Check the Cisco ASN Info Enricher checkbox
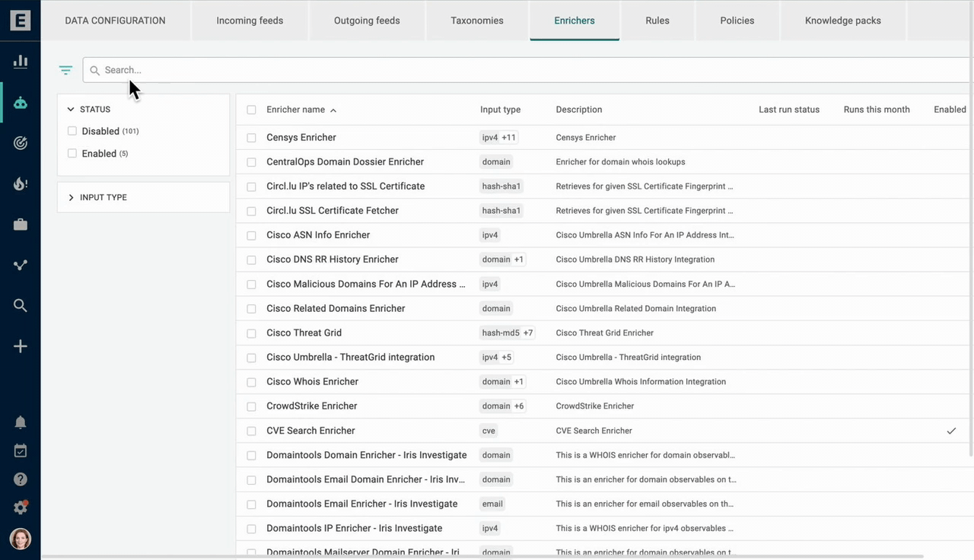974x560 pixels. [251, 235]
